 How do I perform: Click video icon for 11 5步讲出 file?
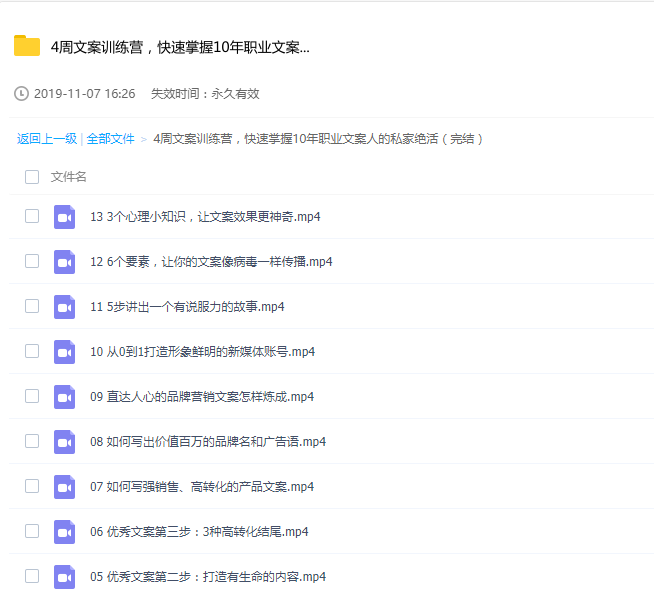(x=64, y=307)
